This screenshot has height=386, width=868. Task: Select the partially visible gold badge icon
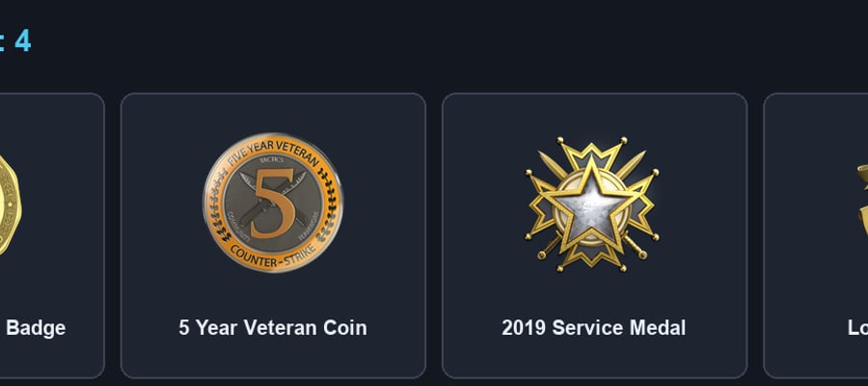tap(10, 205)
